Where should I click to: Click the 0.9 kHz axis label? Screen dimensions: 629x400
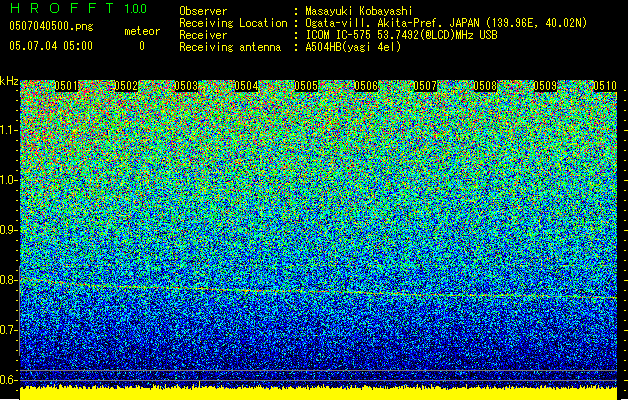pyautogui.click(x=9, y=230)
